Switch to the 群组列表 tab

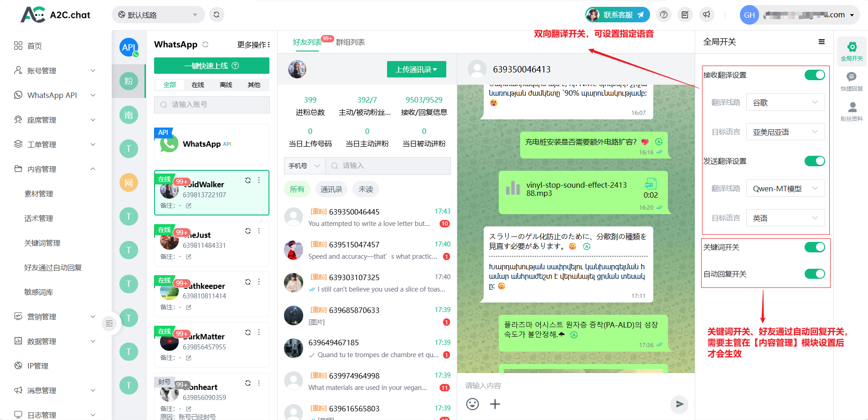click(350, 42)
